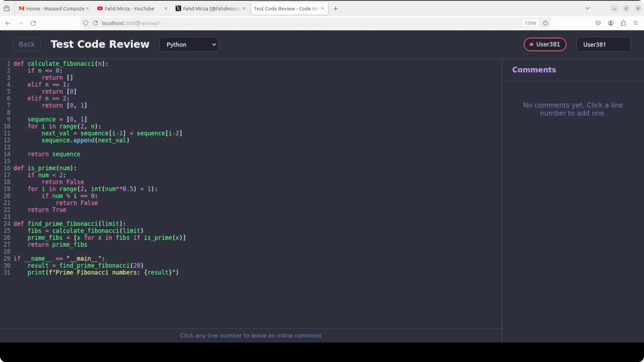Click line number 12 to comment
This screenshot has width=644, height=362.
click(7, 140)
